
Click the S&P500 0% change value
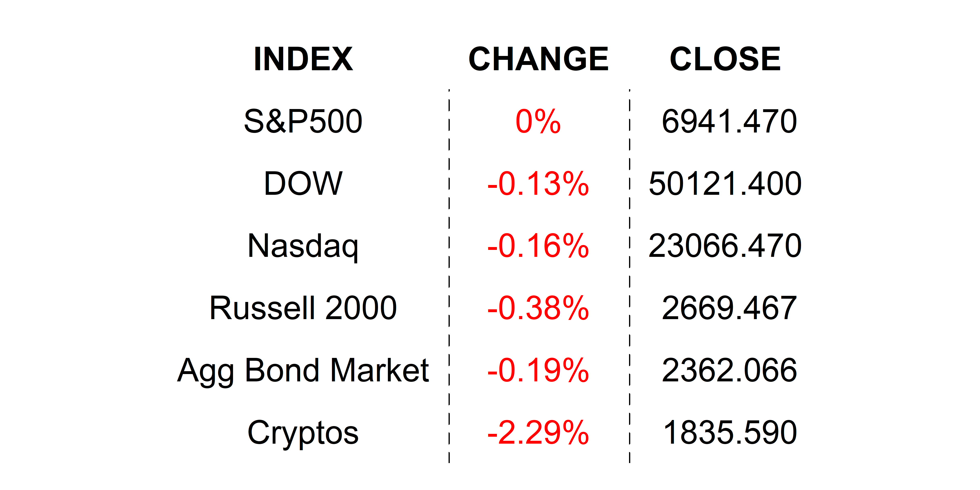(x=538, y=121)
